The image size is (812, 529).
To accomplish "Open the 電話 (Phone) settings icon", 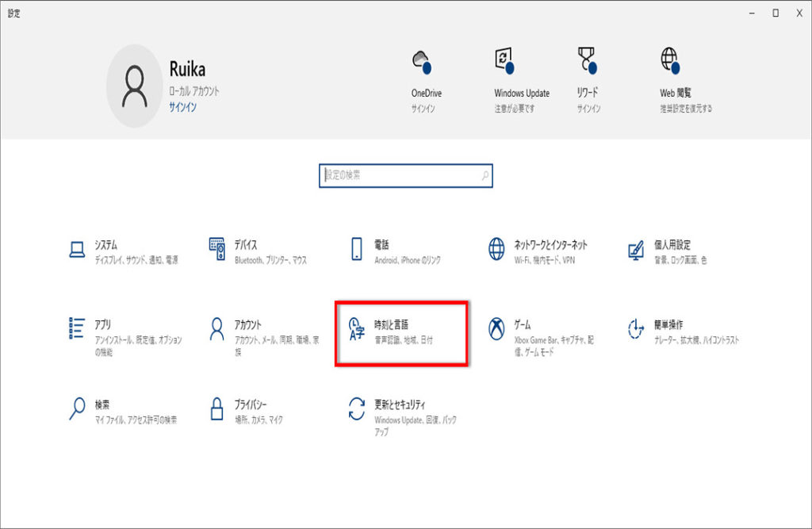I will pyautogui.click(x=357, y=250).
